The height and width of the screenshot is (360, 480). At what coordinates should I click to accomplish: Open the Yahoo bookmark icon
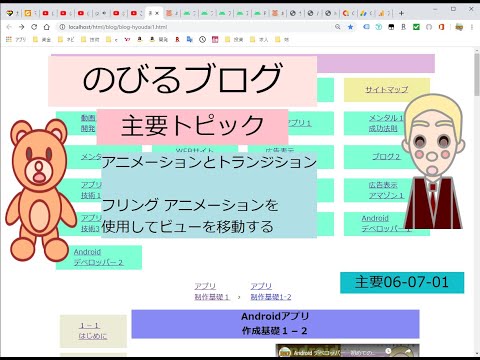[x=127, y=39]
